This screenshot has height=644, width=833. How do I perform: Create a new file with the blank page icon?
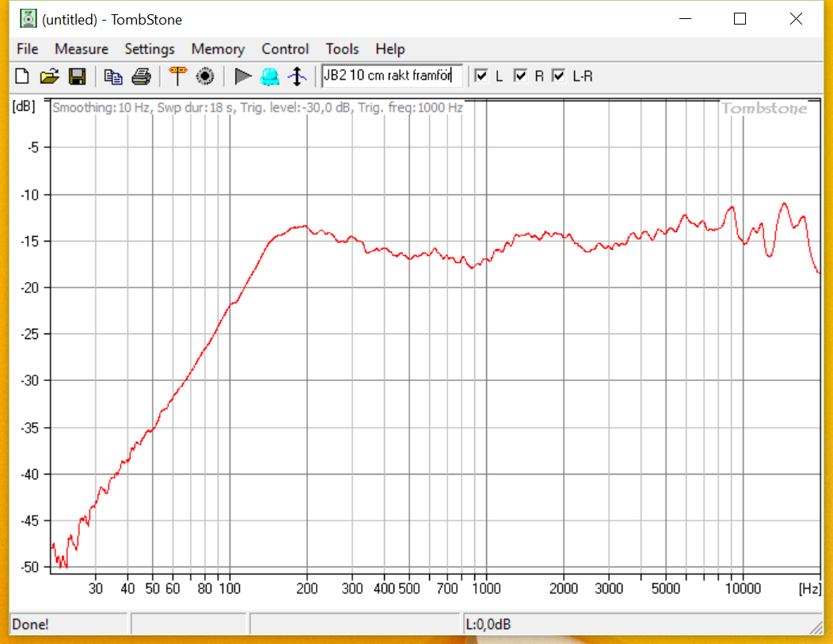[22, 76]
